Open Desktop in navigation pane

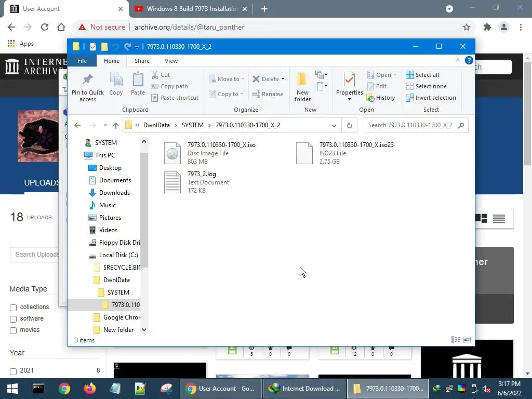[104, 168]
